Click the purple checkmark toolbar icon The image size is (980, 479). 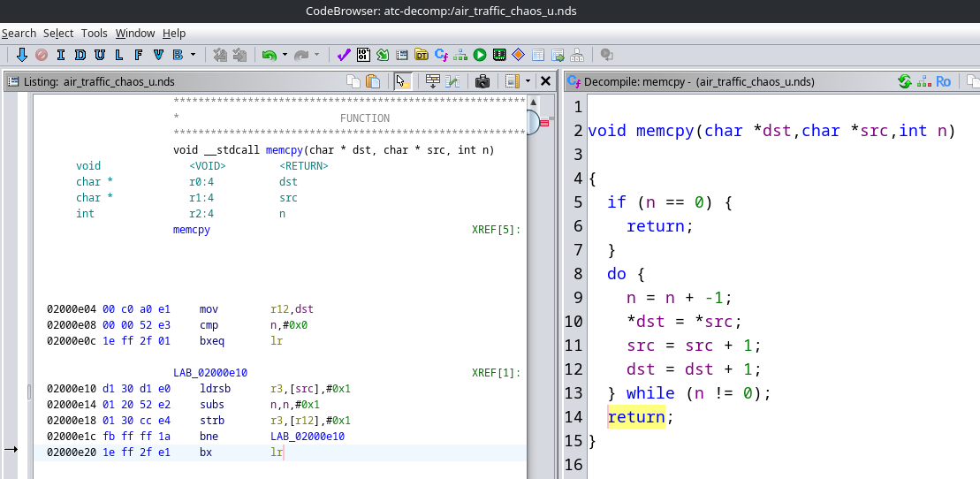tap(343, 55)
